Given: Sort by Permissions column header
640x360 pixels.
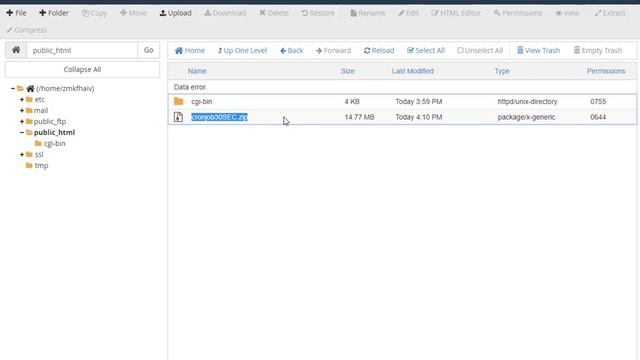Looking at the screenshot, I should click(x=606, y=71).
